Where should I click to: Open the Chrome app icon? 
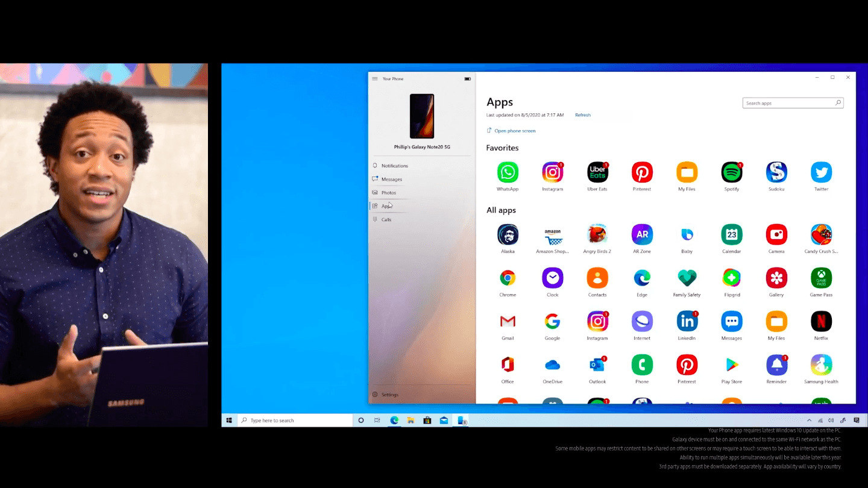click(508, 278)
